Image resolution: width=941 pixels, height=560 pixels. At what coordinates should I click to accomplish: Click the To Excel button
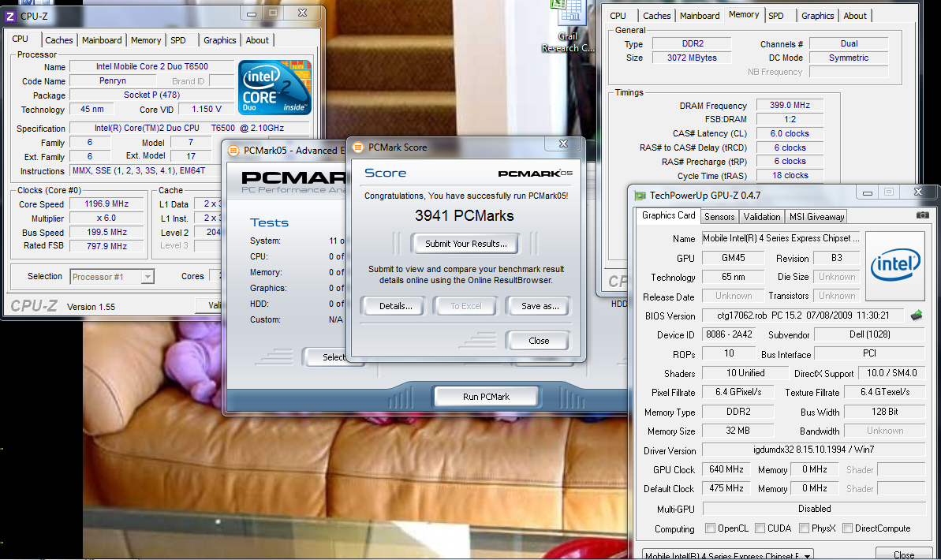point(465,306)
